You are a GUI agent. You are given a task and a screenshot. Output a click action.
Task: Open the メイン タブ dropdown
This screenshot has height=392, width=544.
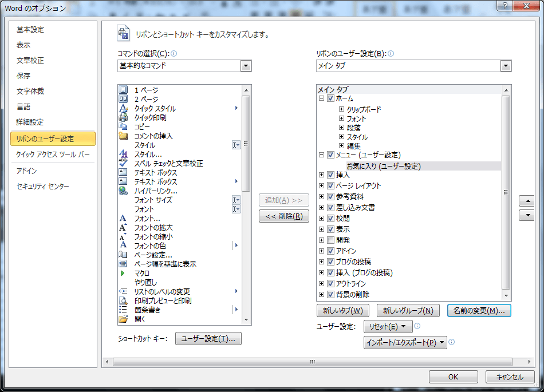(x=506, y=65)
